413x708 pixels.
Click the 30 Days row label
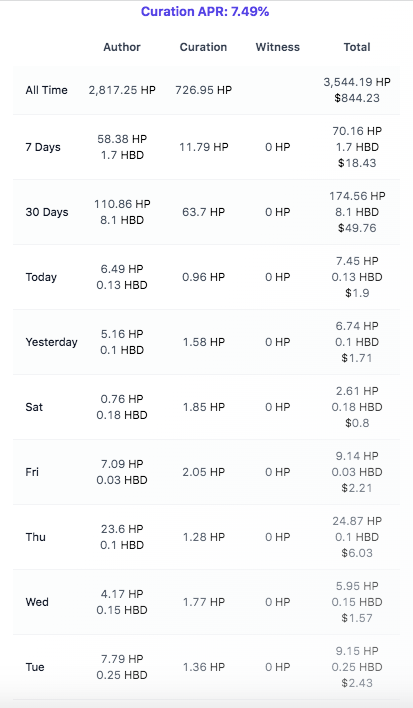coord(47,212)
